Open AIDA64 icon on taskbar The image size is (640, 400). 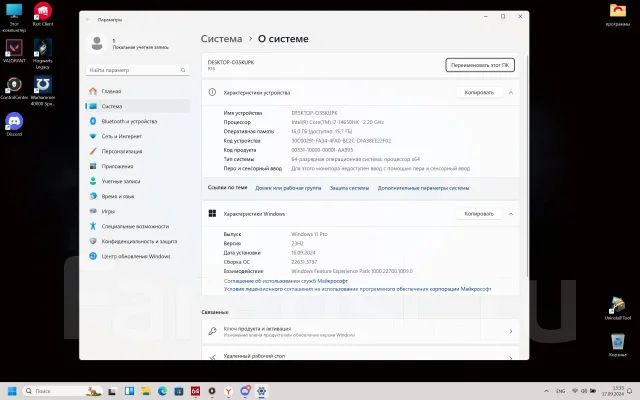(196, 391)
